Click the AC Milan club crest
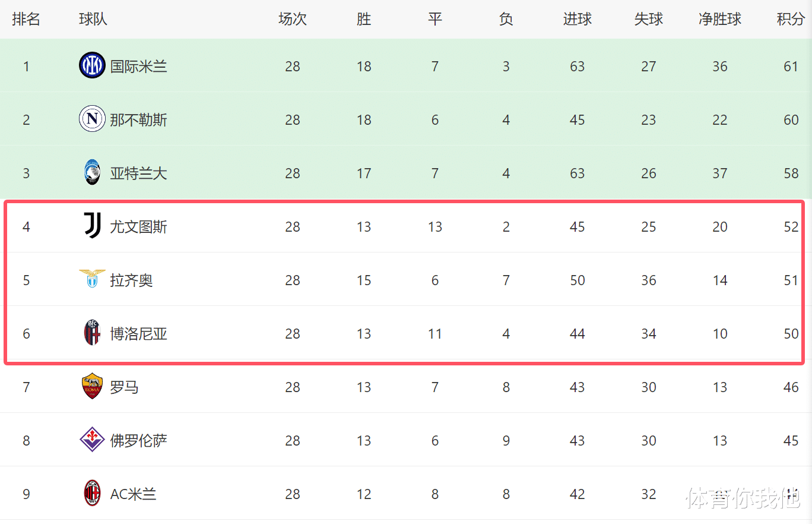 click(92, 494)
